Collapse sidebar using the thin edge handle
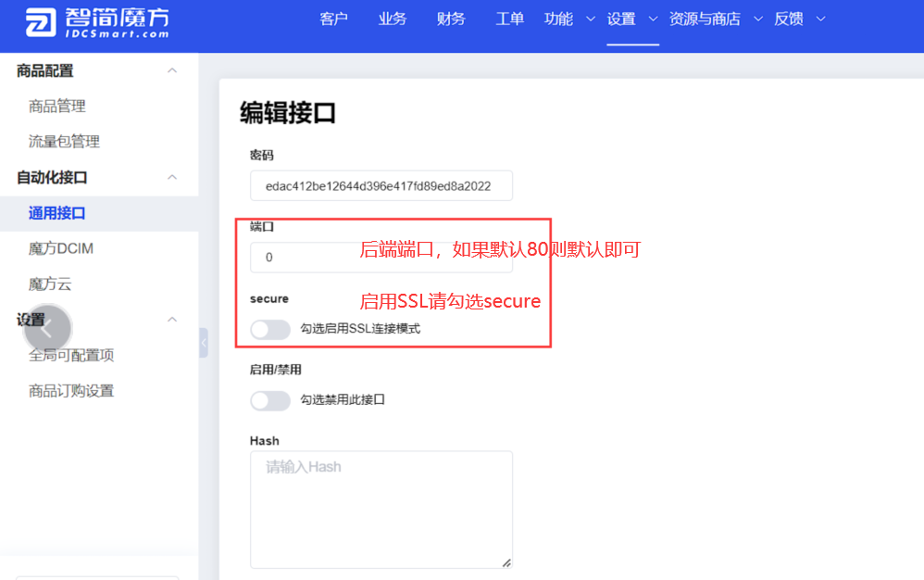Screen dimensions: 924x580 pos(204,343)
